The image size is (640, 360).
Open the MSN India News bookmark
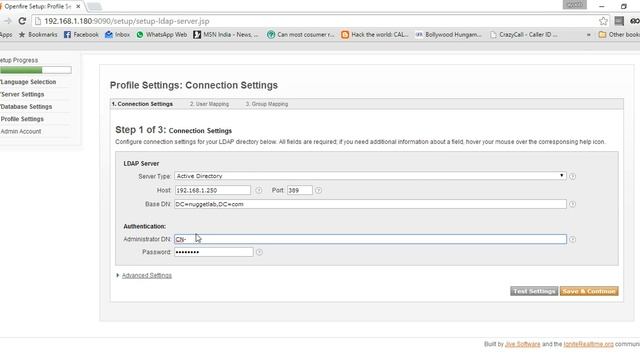click(x=226, y=35)
